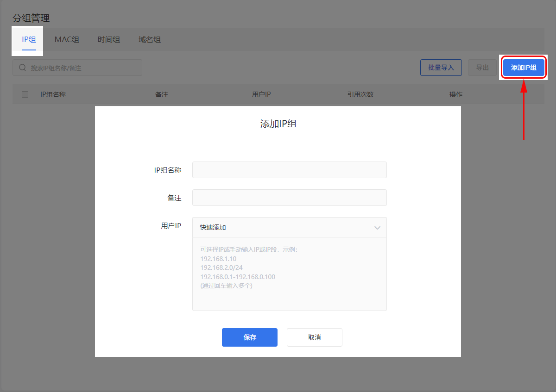The width and height of the screenshot is (556, 392).
Task: Switch to the MAC组 tab
Action: pos(67,39)
